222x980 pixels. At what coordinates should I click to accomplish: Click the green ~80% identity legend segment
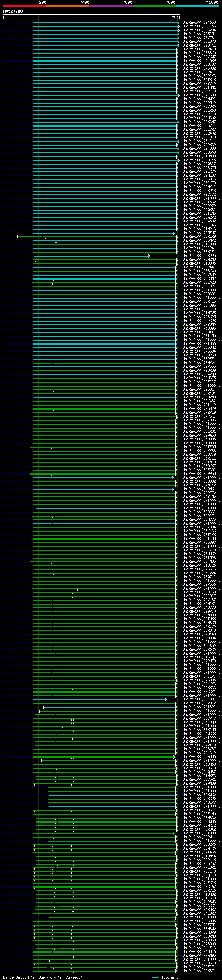click(154, 6)
